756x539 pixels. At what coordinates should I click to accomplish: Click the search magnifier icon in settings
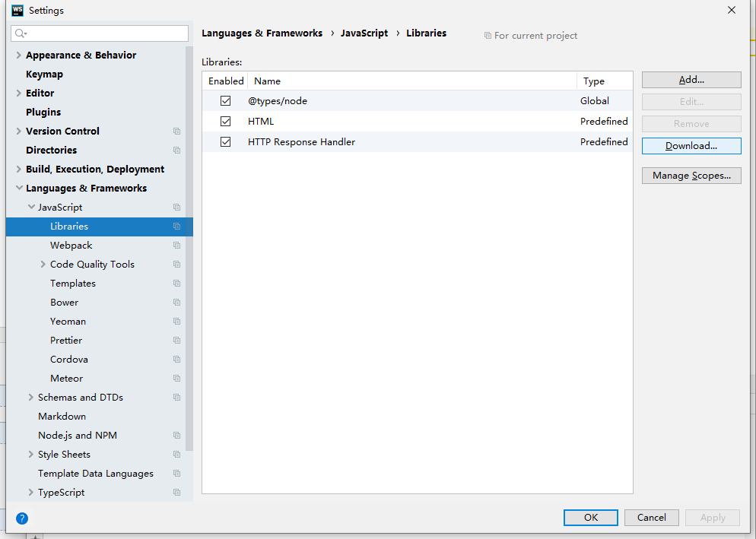21,33
